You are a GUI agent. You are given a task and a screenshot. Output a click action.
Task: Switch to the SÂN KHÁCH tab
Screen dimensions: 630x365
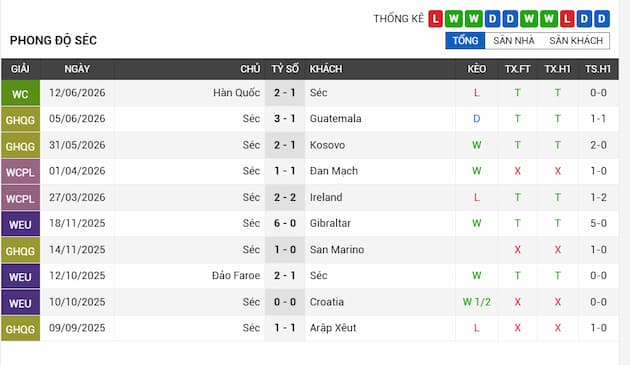pos(576,41)
